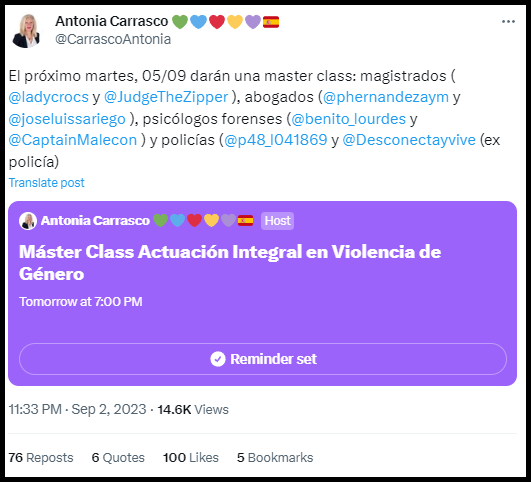
Task: Click Translate post link
Action: 46,183
